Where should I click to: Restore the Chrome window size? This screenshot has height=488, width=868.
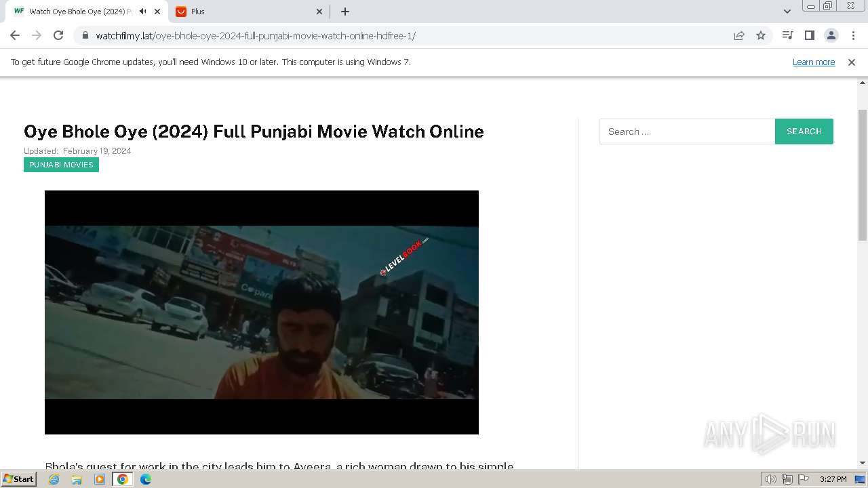(x=828, y=6)
